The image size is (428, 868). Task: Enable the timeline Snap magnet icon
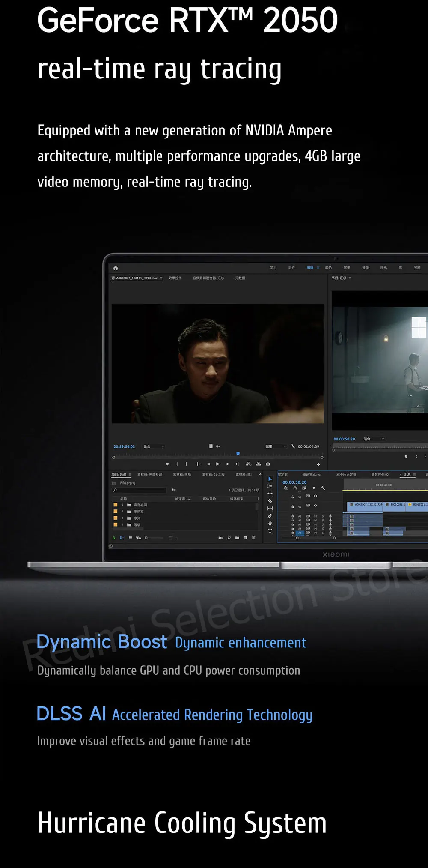[x=295, y=488]
